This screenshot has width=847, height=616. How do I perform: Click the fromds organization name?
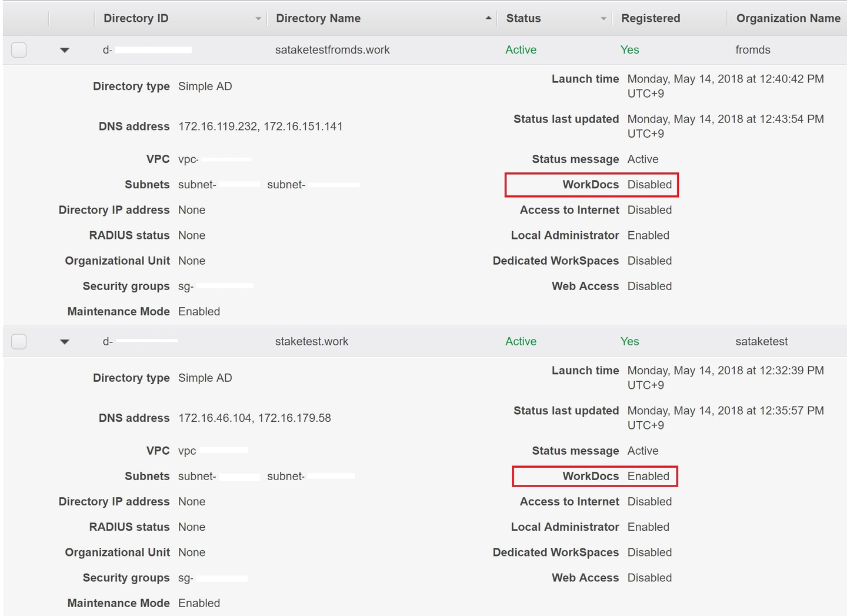click(x=753, y=50)
